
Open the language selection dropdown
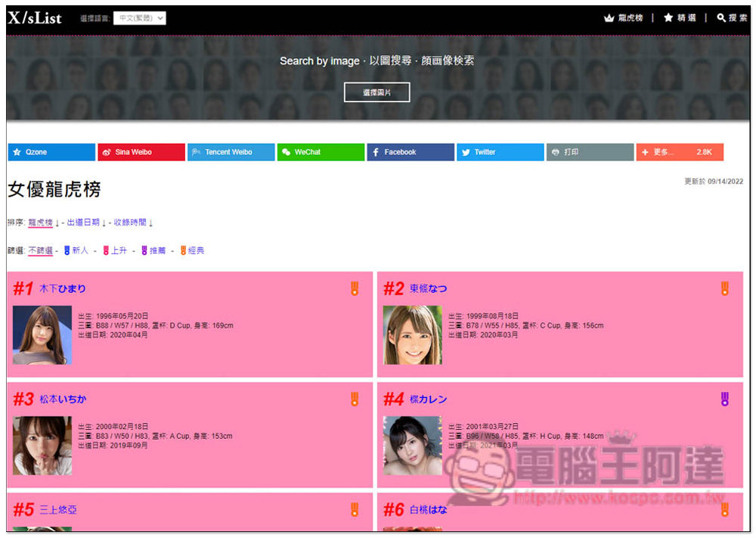pyautogui.click(x=139, y=18)
